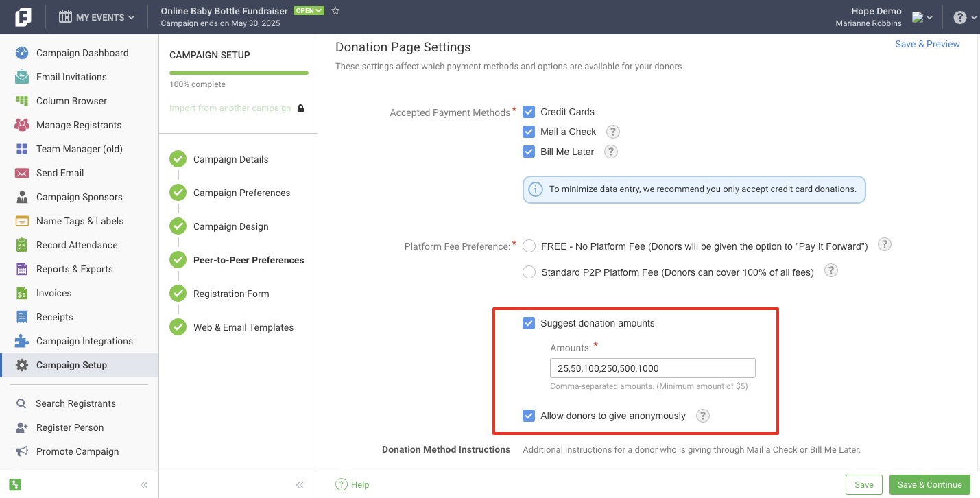Click help icon for Allow donors anonymously
980x498 pixels.
[702, 416]
